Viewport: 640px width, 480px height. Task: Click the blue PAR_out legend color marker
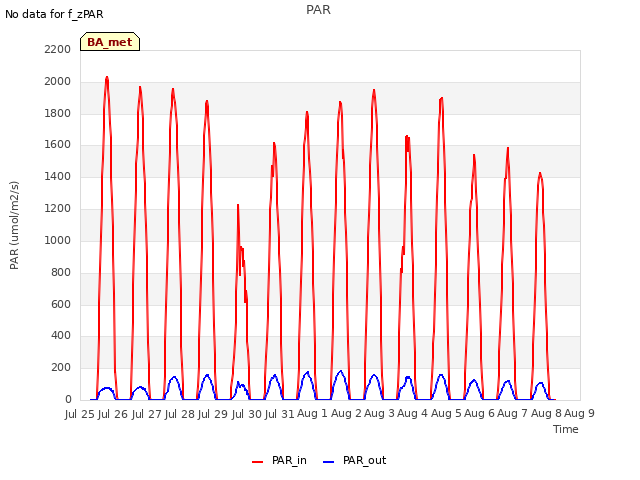coord(329,462)
